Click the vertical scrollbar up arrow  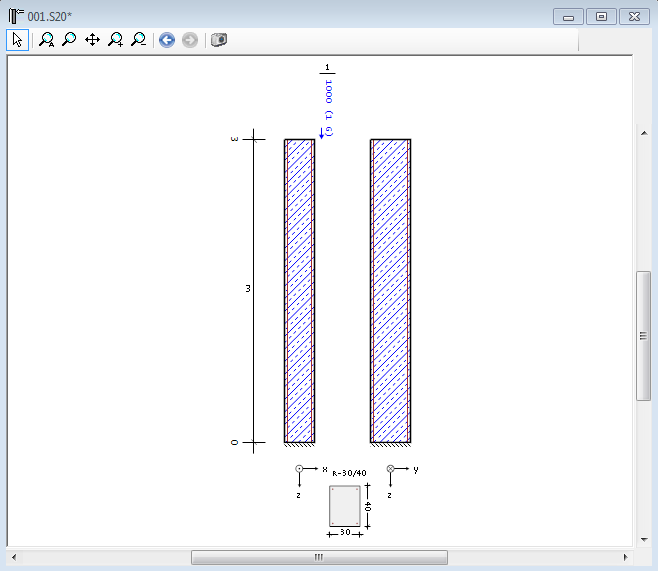(x=644, y=133)
